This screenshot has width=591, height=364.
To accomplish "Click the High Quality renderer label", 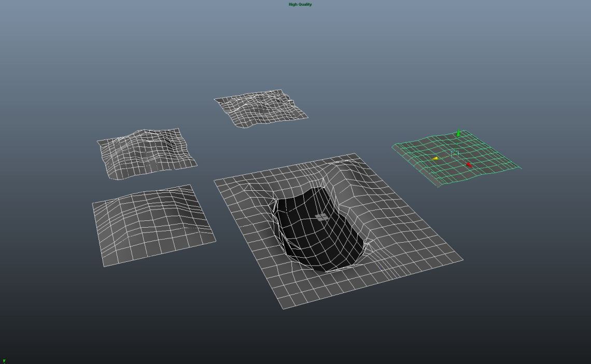I will (300, 4).
